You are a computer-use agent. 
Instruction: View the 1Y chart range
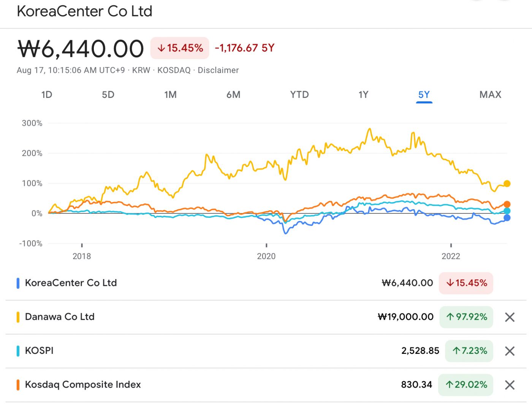(x=363, y=95)
